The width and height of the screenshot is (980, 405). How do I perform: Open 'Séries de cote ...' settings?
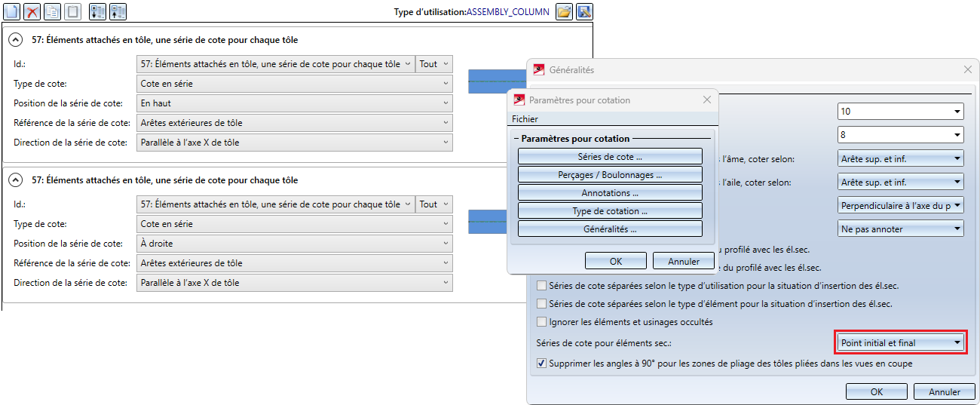click(610, 157)
